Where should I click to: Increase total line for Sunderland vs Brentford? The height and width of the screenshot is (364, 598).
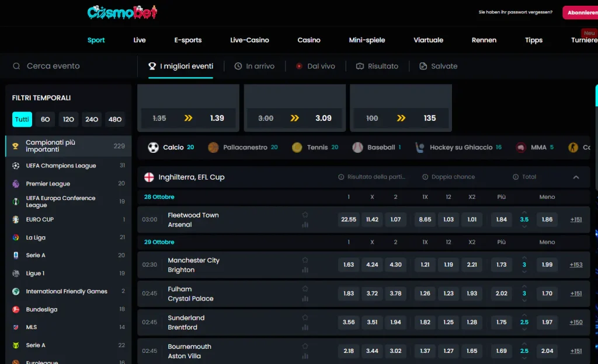pyautogui.click(x=524, y=315)
